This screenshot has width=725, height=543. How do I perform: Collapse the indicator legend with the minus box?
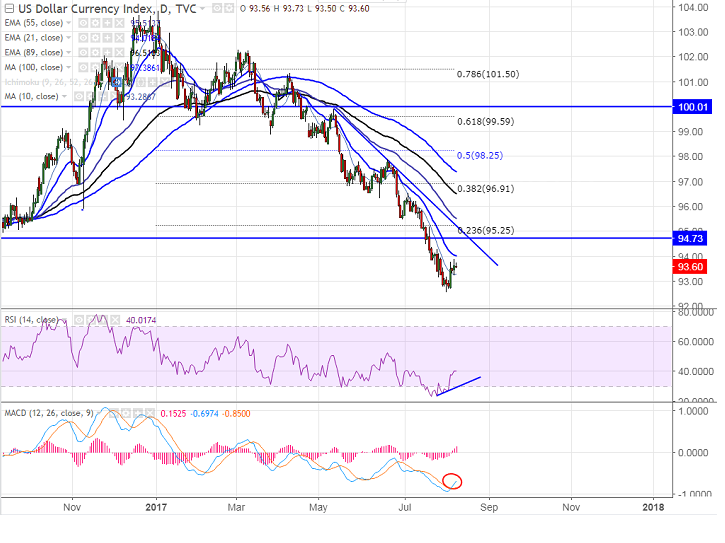tap(9, 8)
